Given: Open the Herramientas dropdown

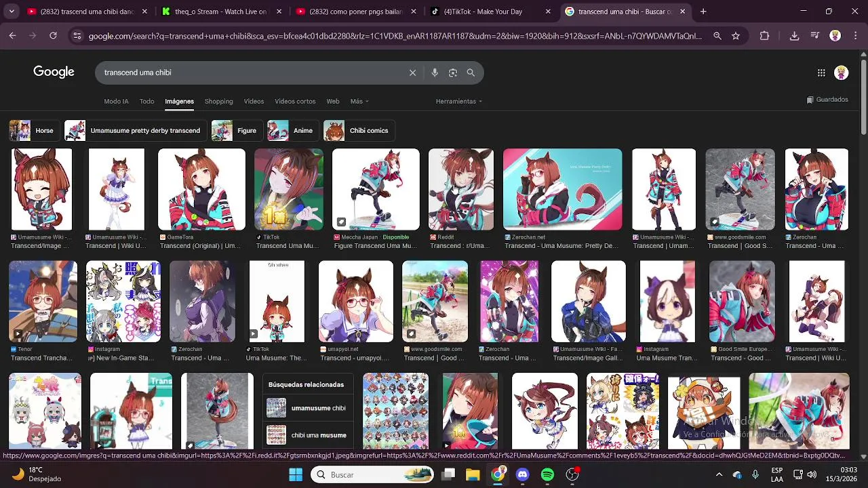Looking at the screenshot, I should (458, 101).
